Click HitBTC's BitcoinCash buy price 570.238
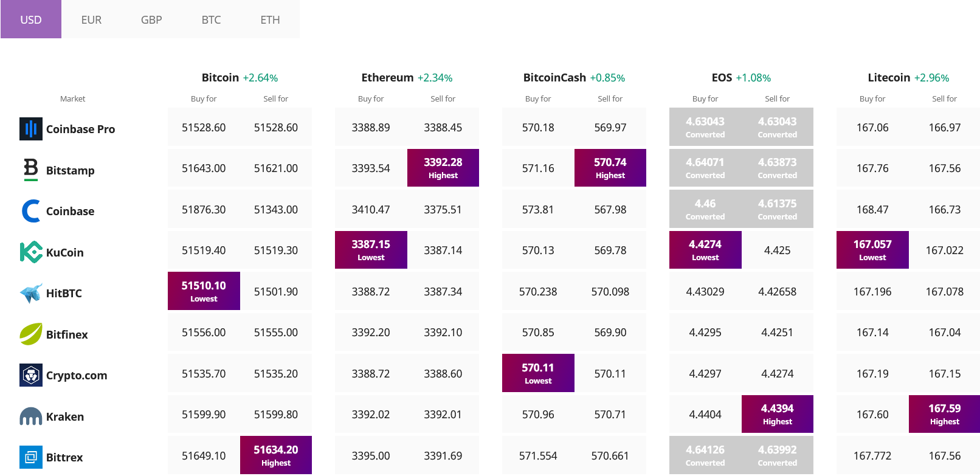Viewport: 980px width, 476px height. (x=538, y=291)
